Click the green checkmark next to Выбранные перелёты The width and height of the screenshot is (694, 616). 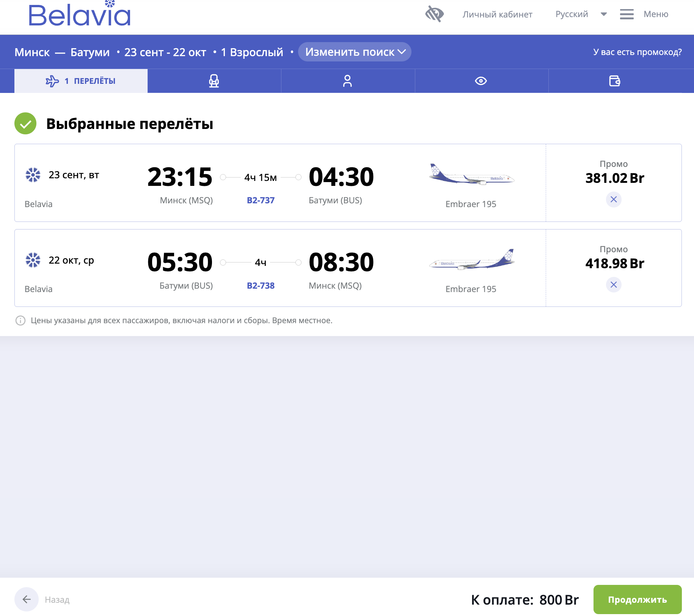[x=25, y=123]
